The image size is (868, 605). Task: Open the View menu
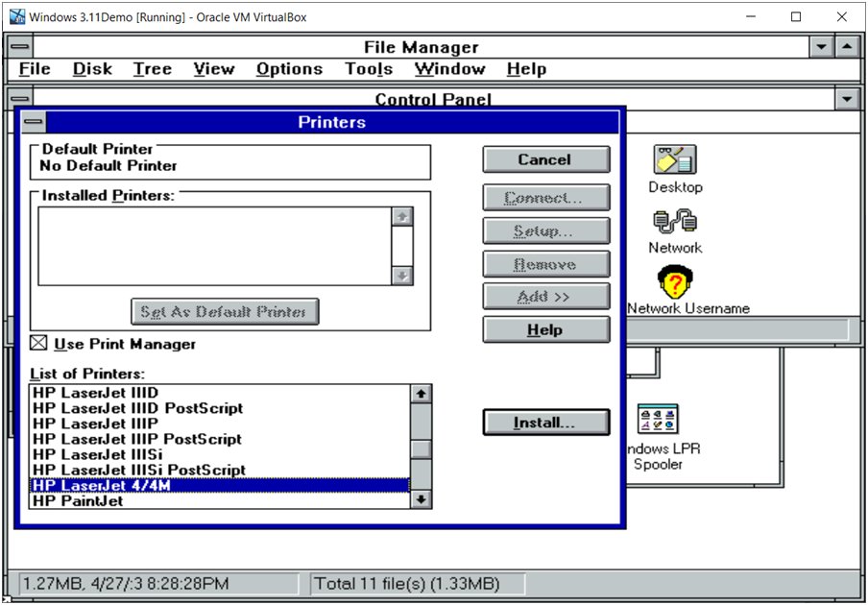[x=214, y=68]
